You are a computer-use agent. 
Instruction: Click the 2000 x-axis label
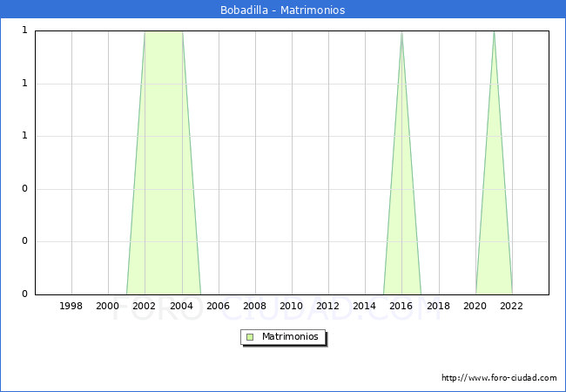coord(108,306)
